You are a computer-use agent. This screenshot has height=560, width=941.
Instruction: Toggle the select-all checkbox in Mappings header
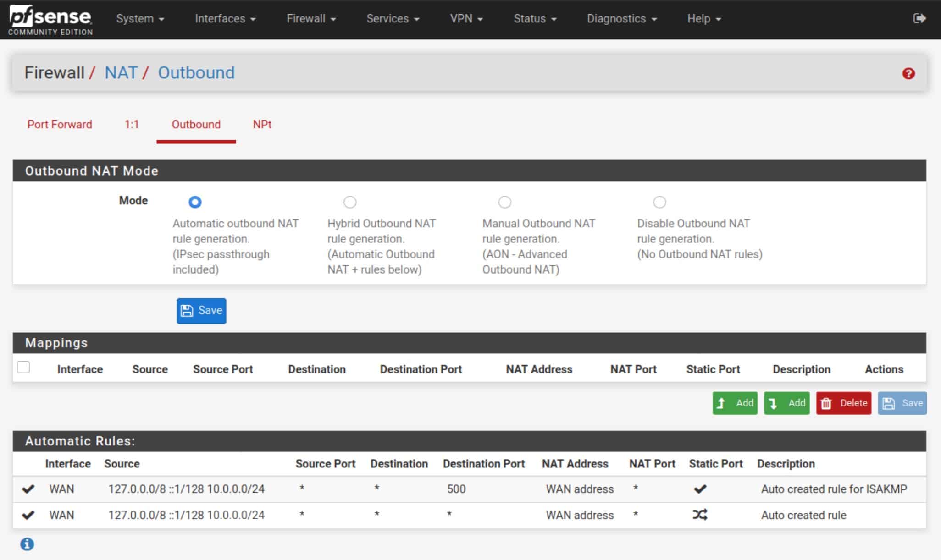tap(23, 367)
